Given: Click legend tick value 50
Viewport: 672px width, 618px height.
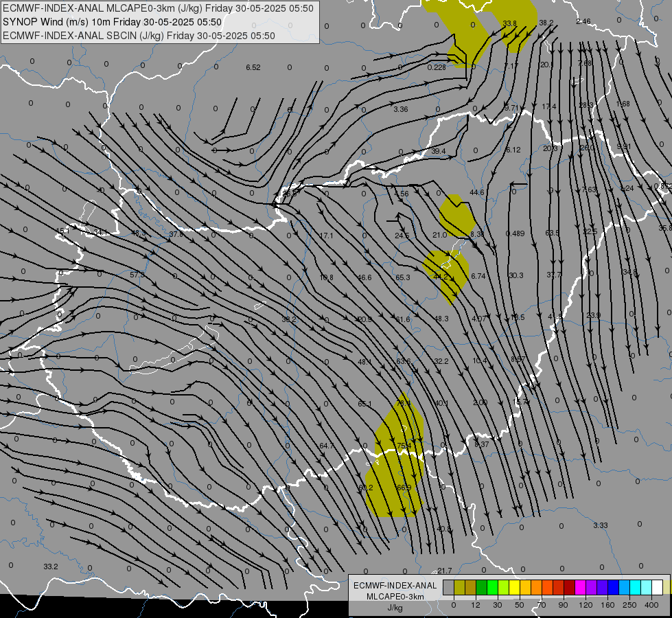Looking at the screenshot, I should coord(520,605).
